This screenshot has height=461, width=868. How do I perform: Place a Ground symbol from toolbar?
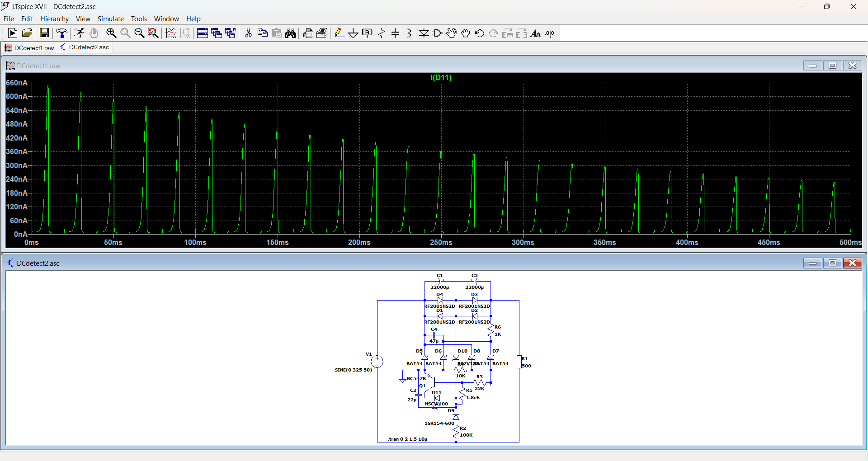coord(354,33)
